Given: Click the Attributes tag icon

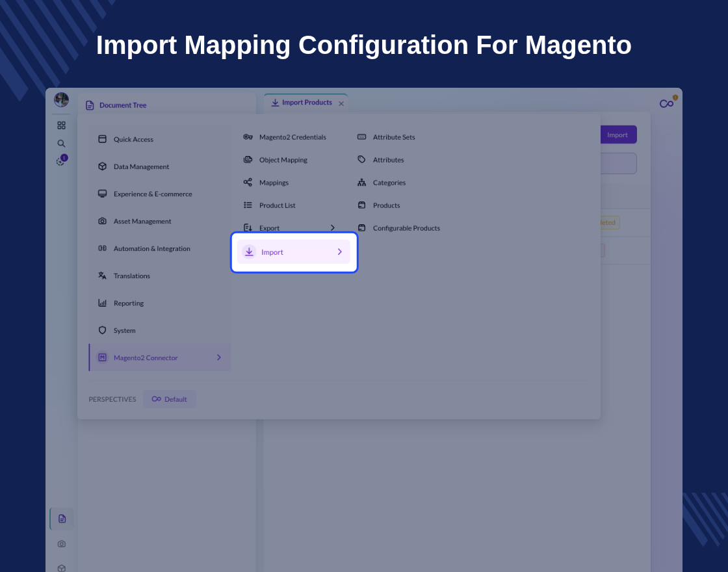Looking at the screenshot, I should point(361,160).
